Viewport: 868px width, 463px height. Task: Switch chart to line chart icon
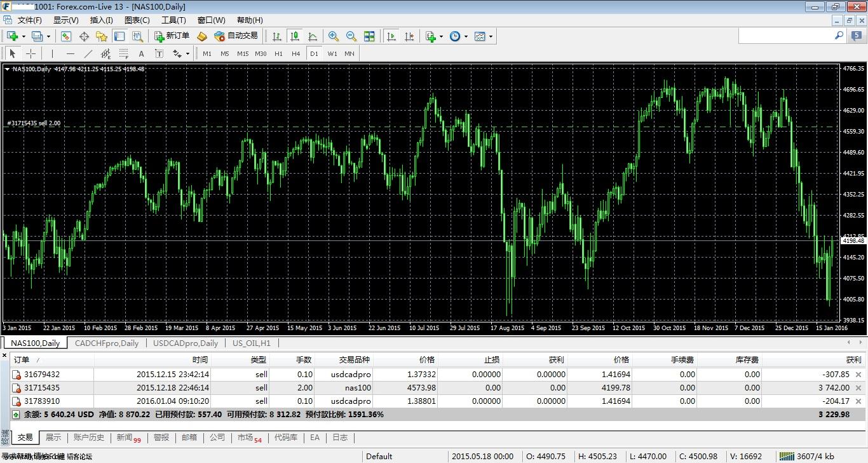313,36
